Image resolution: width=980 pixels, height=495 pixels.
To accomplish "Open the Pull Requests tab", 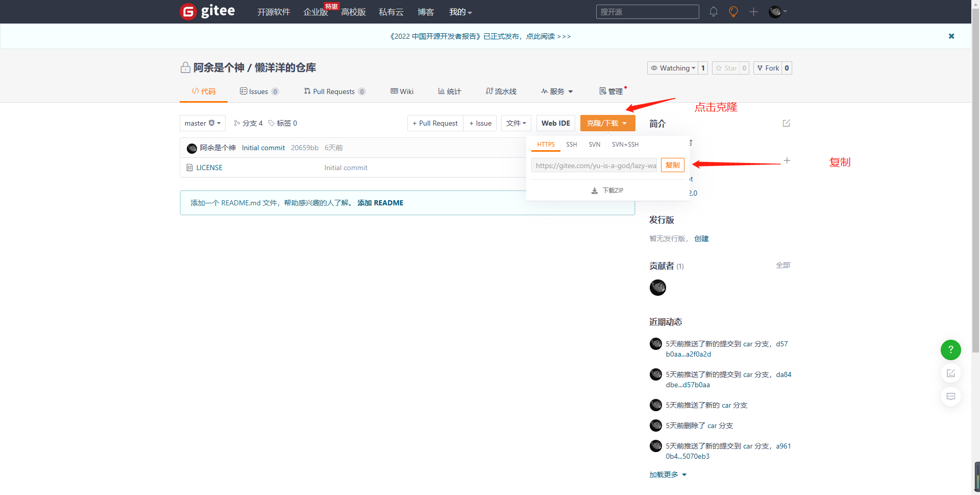I will point(335,91).
